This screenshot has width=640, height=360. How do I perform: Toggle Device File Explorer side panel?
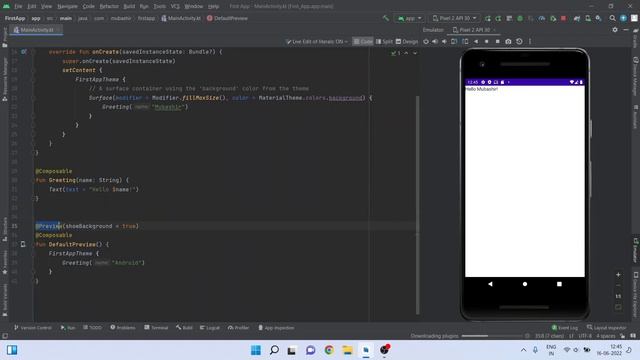click(636, 295)
